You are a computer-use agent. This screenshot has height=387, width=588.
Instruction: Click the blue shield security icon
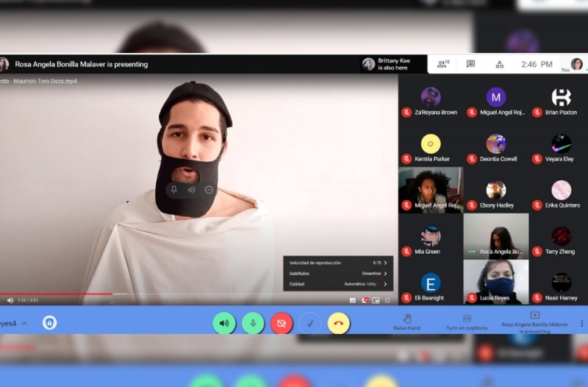[x=49, y=323]
